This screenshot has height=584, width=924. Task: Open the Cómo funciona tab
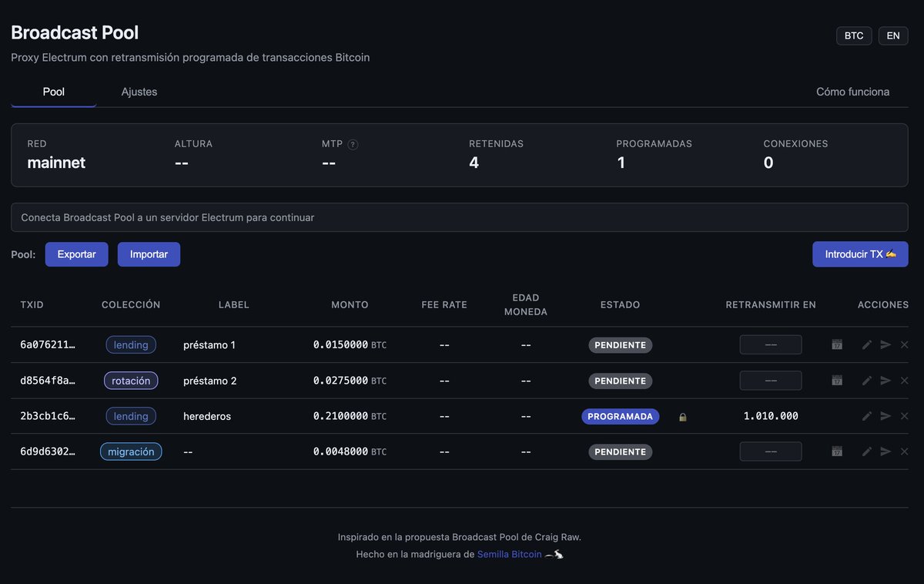point(852,92)
